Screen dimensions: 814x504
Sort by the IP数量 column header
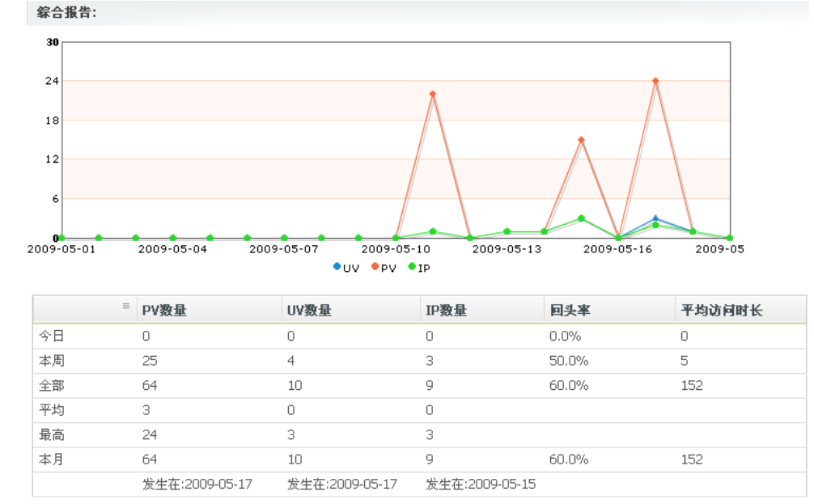(446, 311)
